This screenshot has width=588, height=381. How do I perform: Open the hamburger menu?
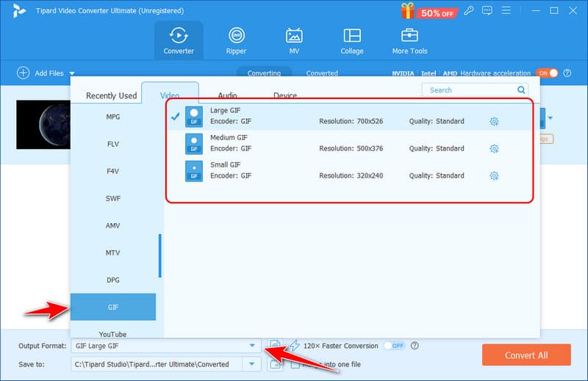(x=506, y=10)
